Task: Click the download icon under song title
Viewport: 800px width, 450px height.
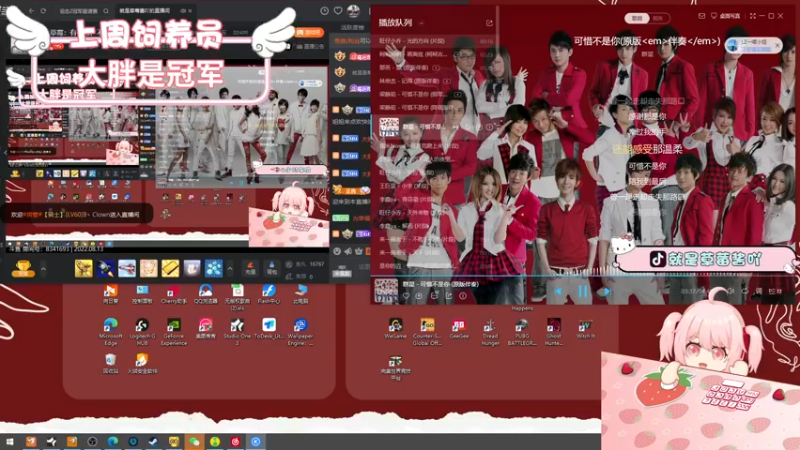Action: tap(419, 295)
